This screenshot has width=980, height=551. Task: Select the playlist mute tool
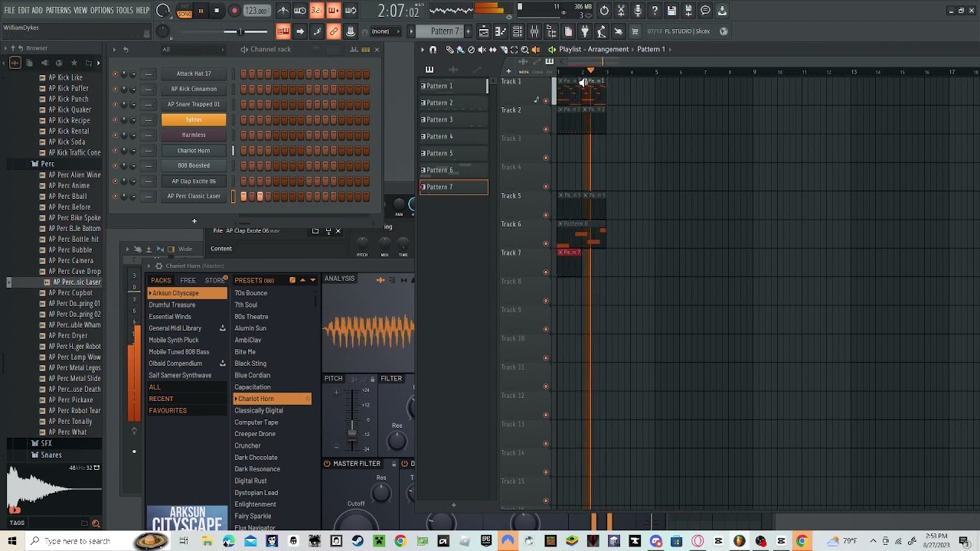[x=482, y=49]
